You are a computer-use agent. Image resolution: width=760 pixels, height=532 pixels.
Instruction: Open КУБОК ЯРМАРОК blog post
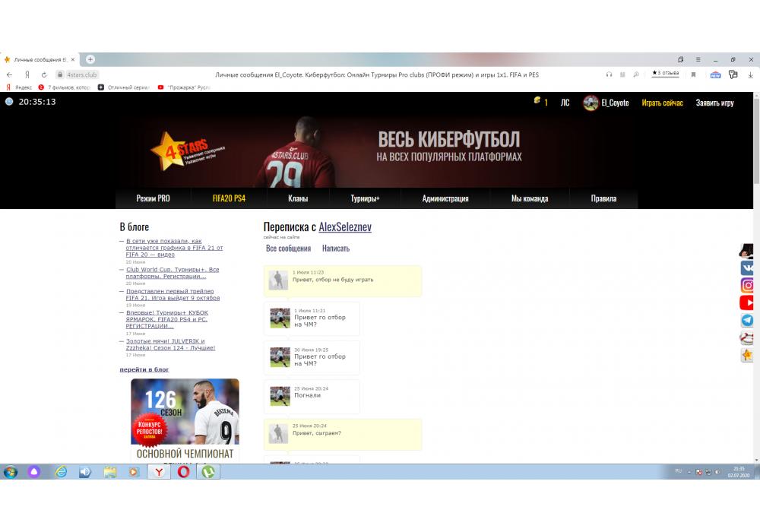(x=167, y=319)
